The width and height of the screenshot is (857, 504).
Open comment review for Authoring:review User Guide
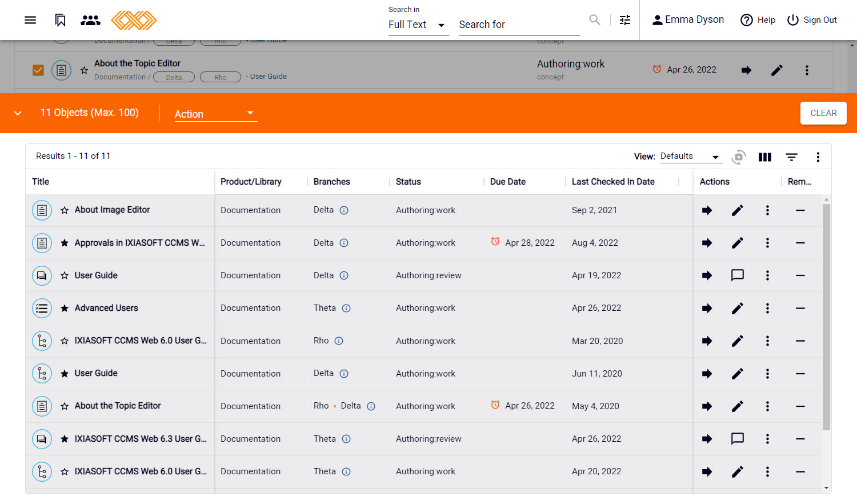pos(738,275)
